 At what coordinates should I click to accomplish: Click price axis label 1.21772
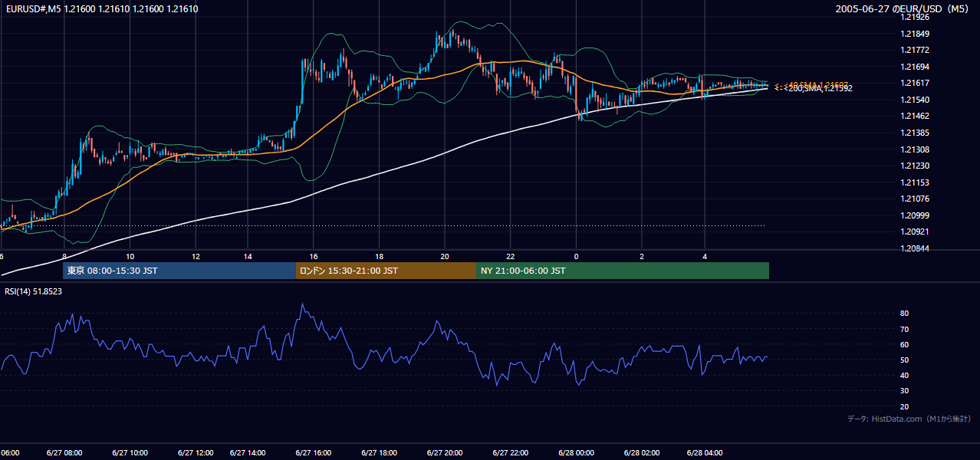pos(915,50)
